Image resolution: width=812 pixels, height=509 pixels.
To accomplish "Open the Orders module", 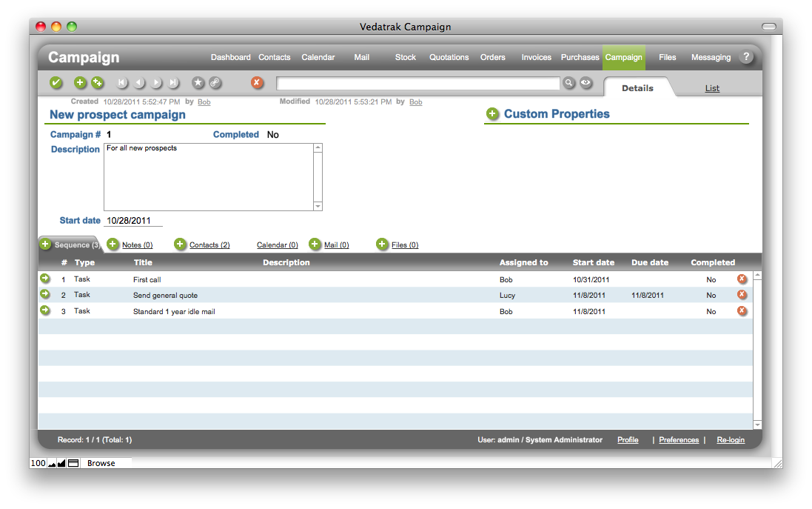I will click(x=492, y=57).
